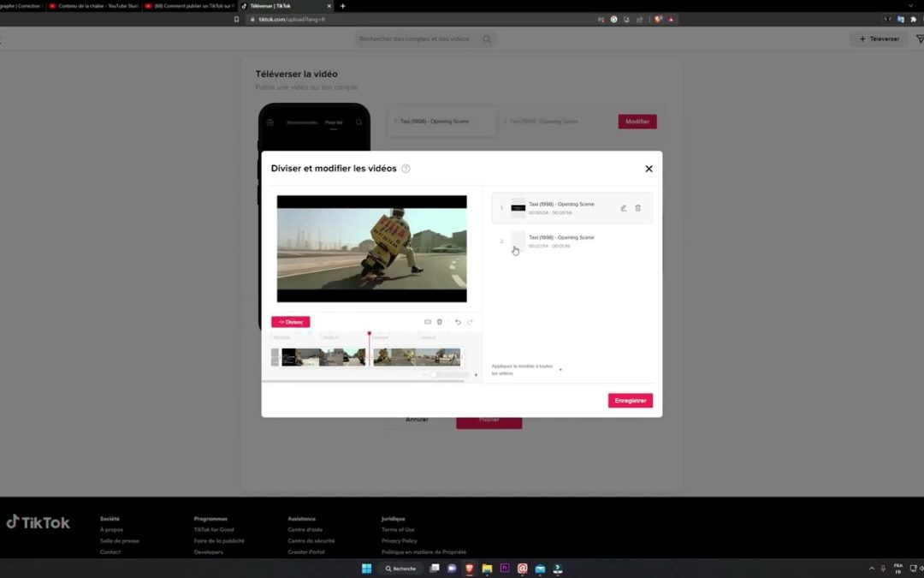Click the Recherche taskbar search box
Viewport: 924px width, 578px height.
coord(400,569)
